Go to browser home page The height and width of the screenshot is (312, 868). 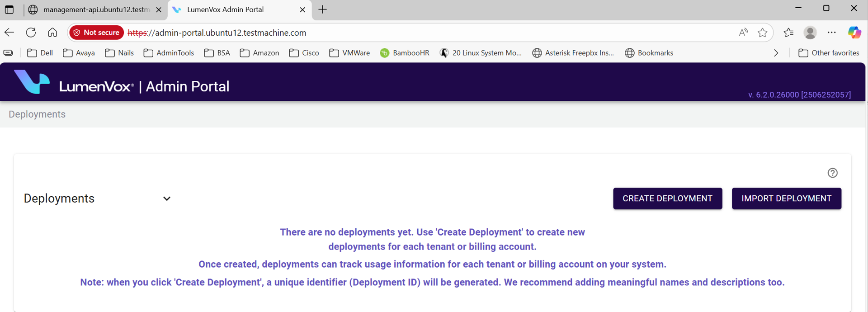(x=52, y=33)
